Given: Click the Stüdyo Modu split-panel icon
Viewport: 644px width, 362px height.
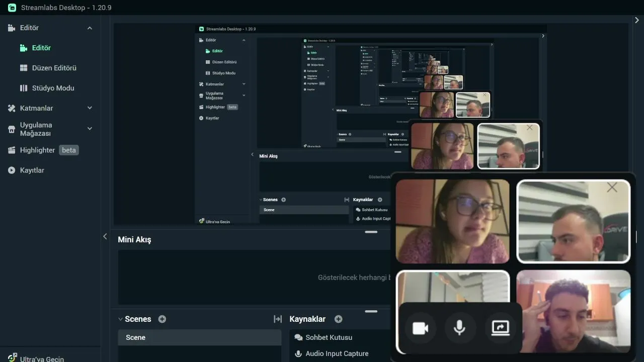Looking at the screenshot, I should point(24,88).
